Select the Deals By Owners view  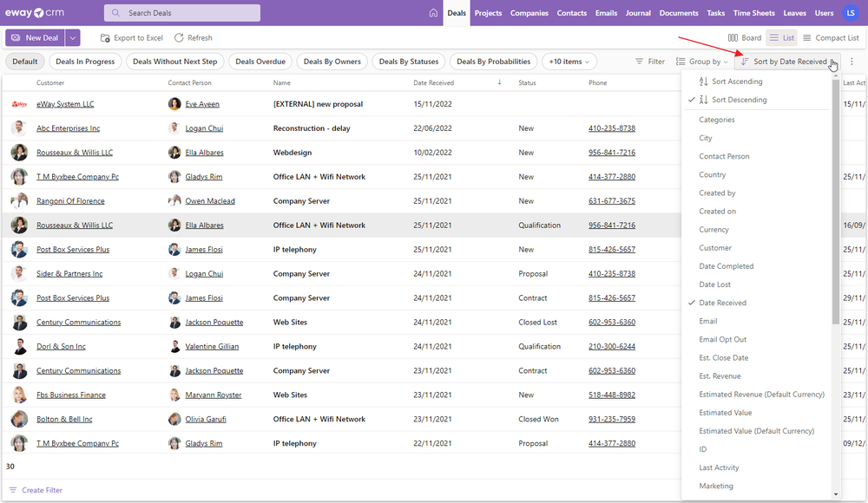332,62
